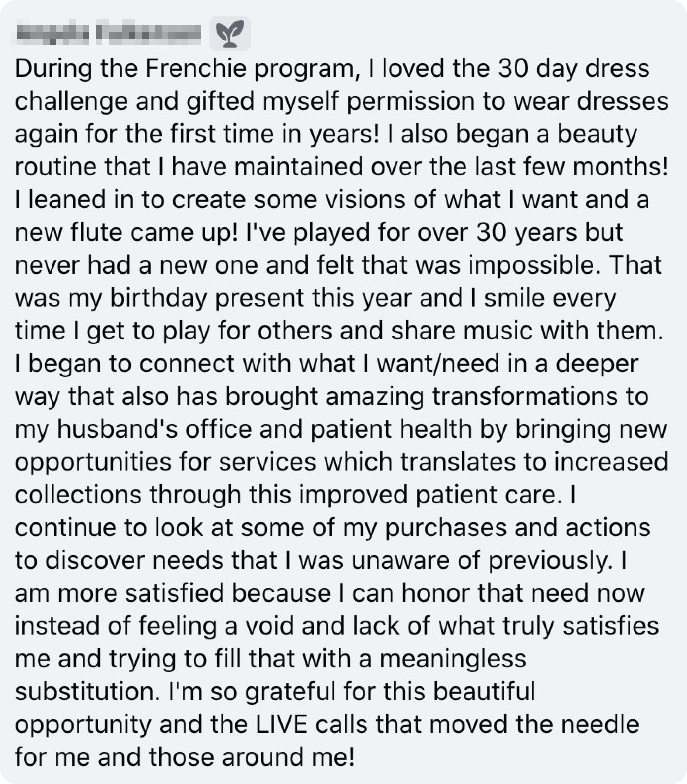This screenshot has width=687, height=784.
Task: Open the blurred commenter profile name
Action: click(109, 34)
